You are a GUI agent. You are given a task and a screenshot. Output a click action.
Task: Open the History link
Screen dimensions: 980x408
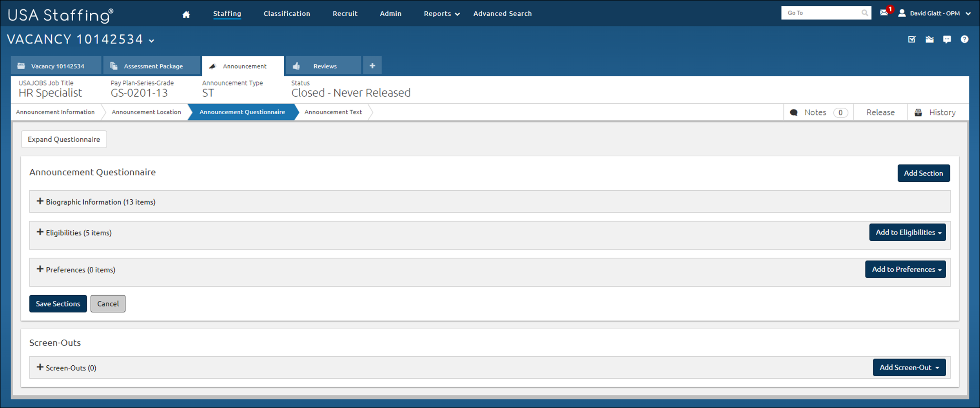pos(938,112)
